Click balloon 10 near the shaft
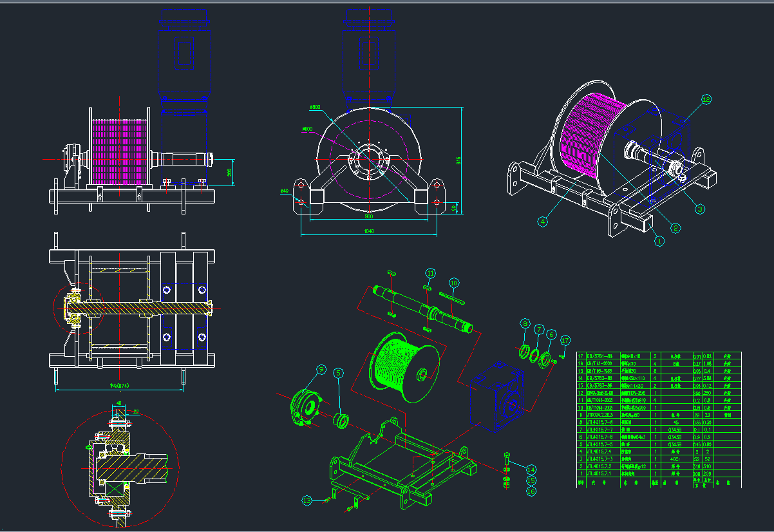The image size is (774, 532). point(539,329)
